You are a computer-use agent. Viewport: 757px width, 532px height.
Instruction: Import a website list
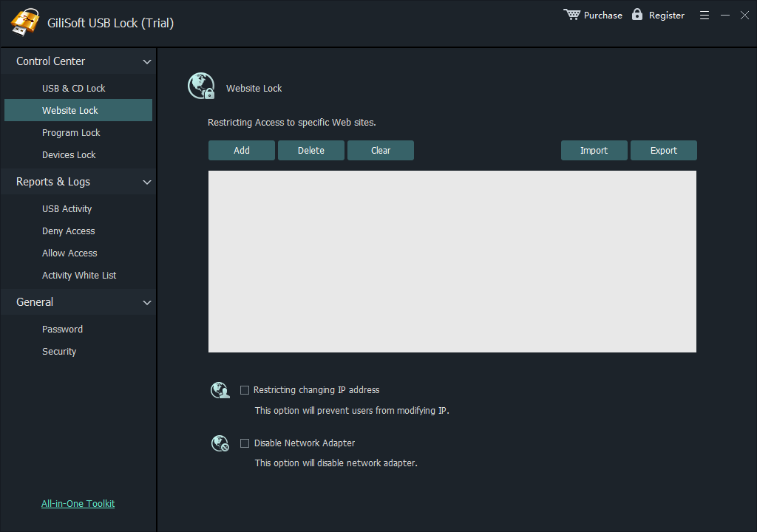[x=594, y=151]
